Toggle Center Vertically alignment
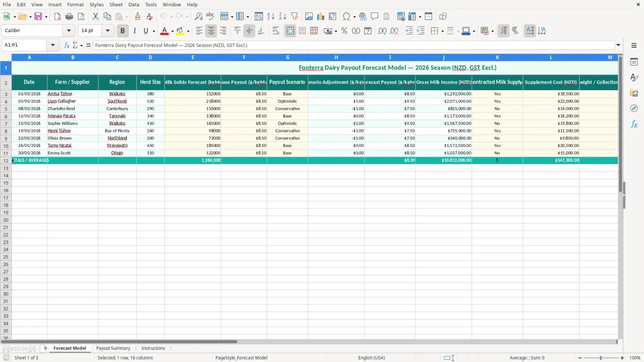644x362 pixels. pyautogui.click(x=249, y=31)
